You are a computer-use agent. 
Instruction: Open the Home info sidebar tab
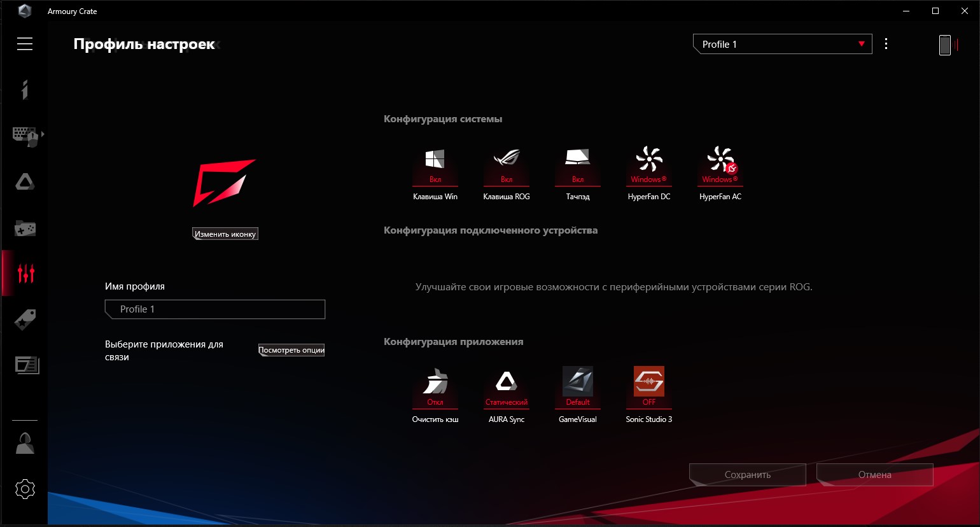click(x=25, y=90)
